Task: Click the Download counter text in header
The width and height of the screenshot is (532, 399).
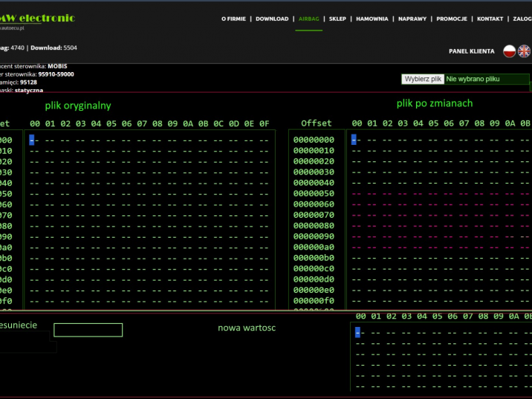Action: 53,48
